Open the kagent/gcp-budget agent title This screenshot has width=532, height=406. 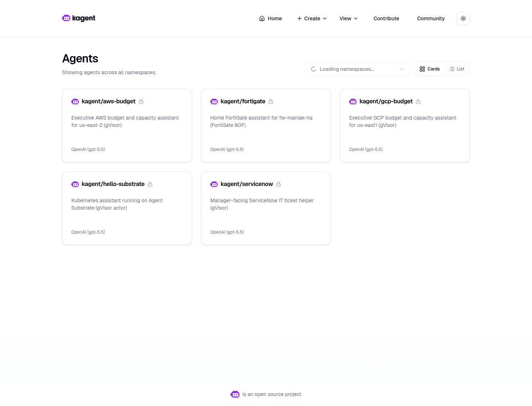point(386,101)
